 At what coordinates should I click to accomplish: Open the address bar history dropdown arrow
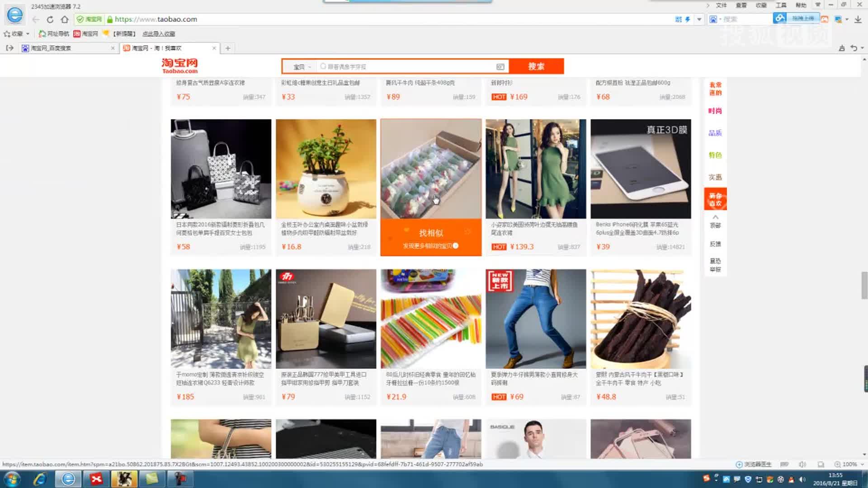pos(699,19)
